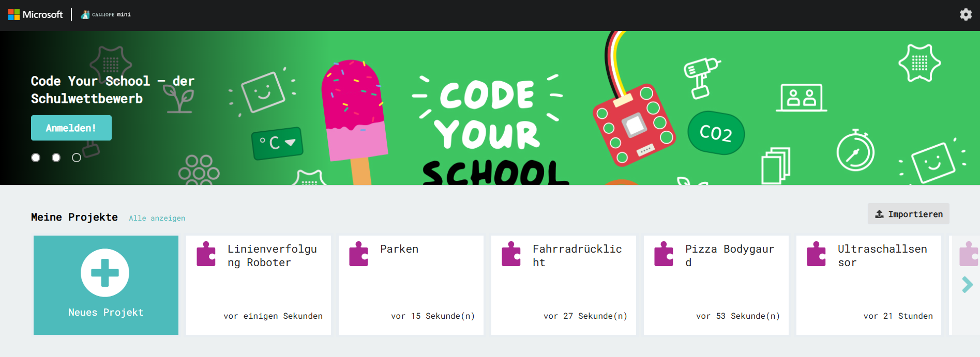Click puzzle icon on Parken card
Viewport: 980px width, 357px height.
358,254
